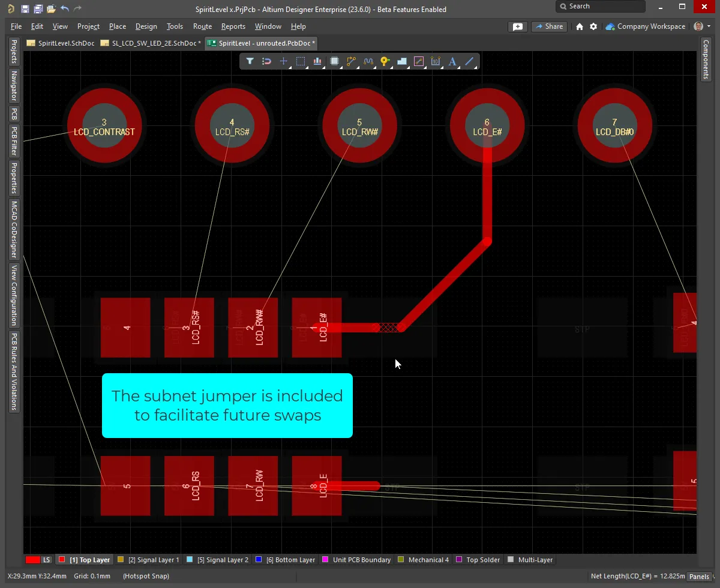Click the Search field

(x=601, y=7)
